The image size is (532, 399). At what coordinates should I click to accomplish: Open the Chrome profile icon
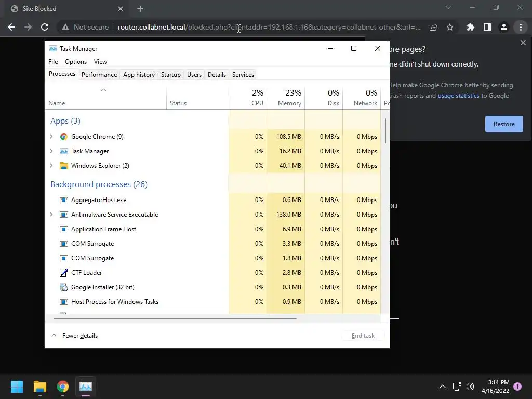tap(504, 27)
